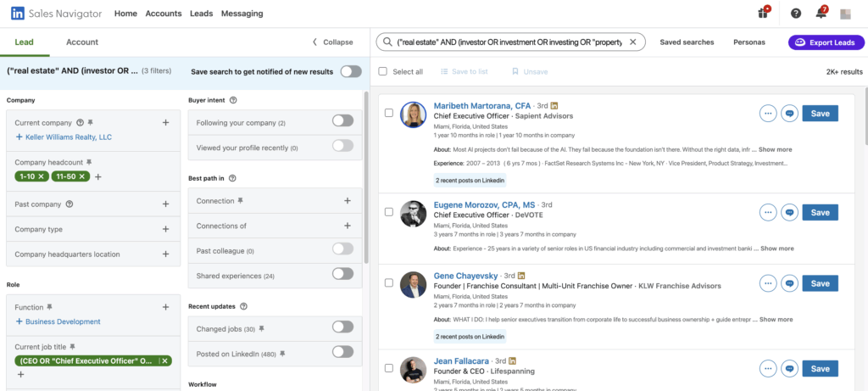Click the Export Leads button

[x=826, y=42]
